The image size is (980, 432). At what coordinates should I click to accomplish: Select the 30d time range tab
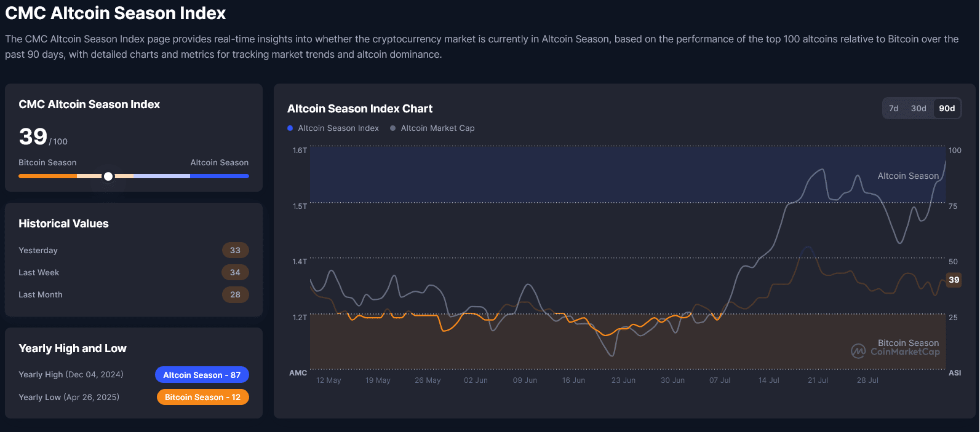pos(918,108)
